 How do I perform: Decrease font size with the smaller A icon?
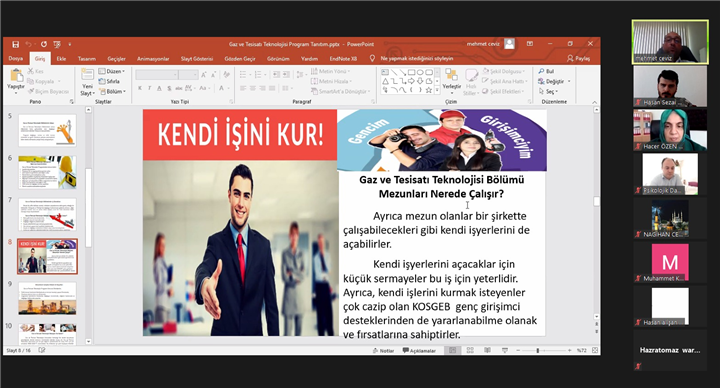(214, 74)
